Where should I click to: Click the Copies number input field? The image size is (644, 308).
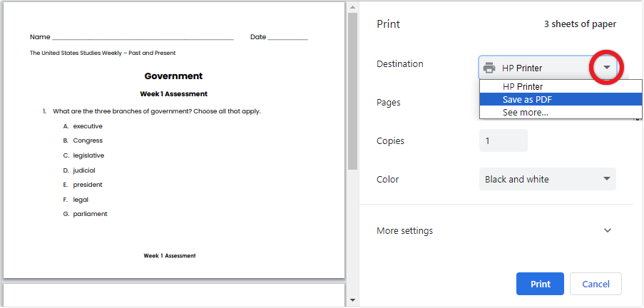coord(503,140)
